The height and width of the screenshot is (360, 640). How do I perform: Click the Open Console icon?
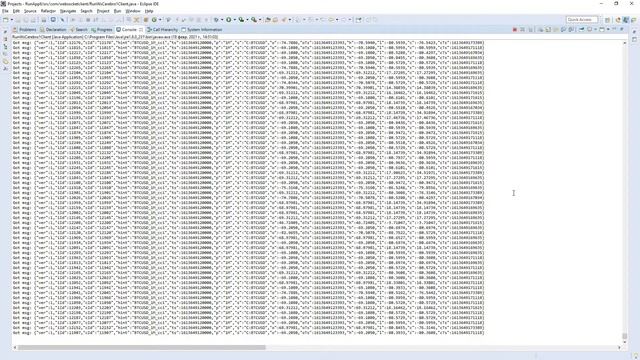coord(602,29)
